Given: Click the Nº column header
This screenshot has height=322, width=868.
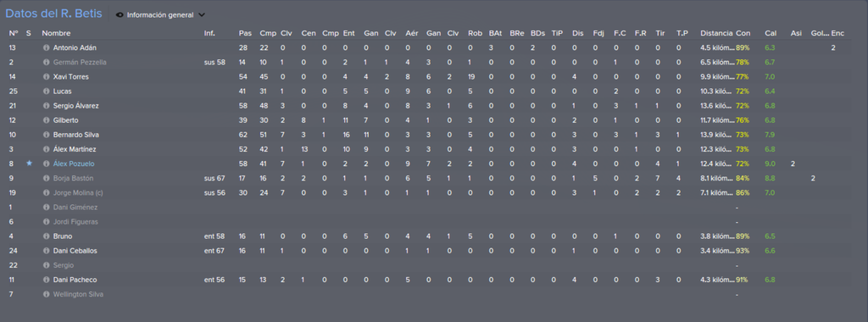Looking at the screenshot, I should tap(14, 33).
